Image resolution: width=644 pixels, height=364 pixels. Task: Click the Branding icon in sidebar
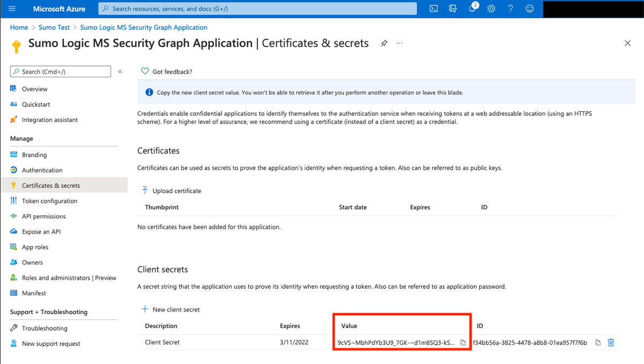click(x=13, y=155)
